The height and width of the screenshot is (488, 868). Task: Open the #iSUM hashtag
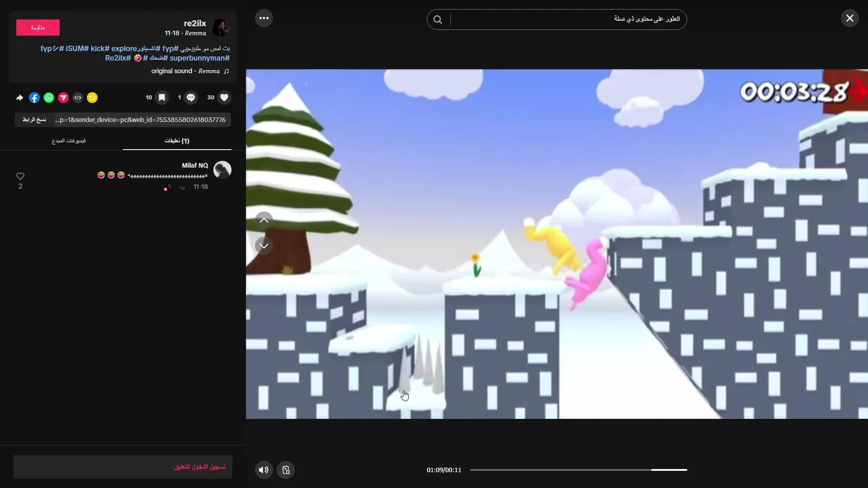pyautogui.click(x=77, y=49)
